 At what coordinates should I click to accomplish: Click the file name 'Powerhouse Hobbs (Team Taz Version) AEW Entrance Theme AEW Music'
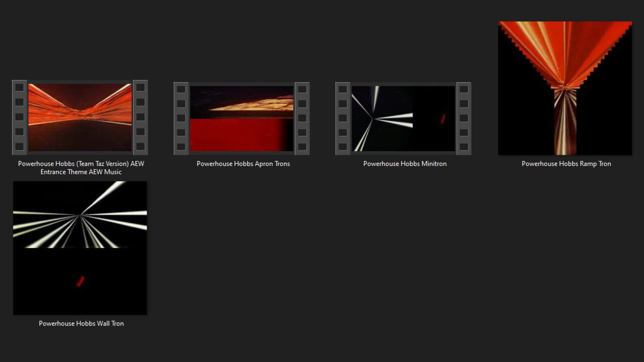click(x=81, y=168)
